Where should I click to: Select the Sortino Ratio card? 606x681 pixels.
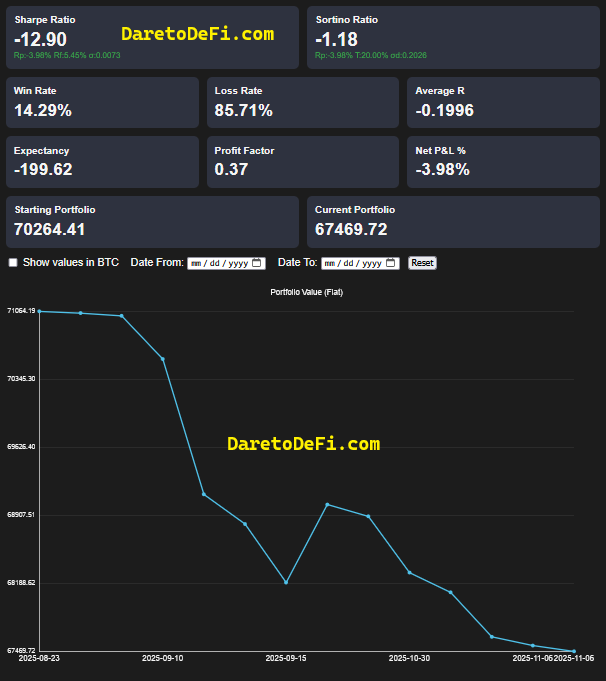point(452,37)
